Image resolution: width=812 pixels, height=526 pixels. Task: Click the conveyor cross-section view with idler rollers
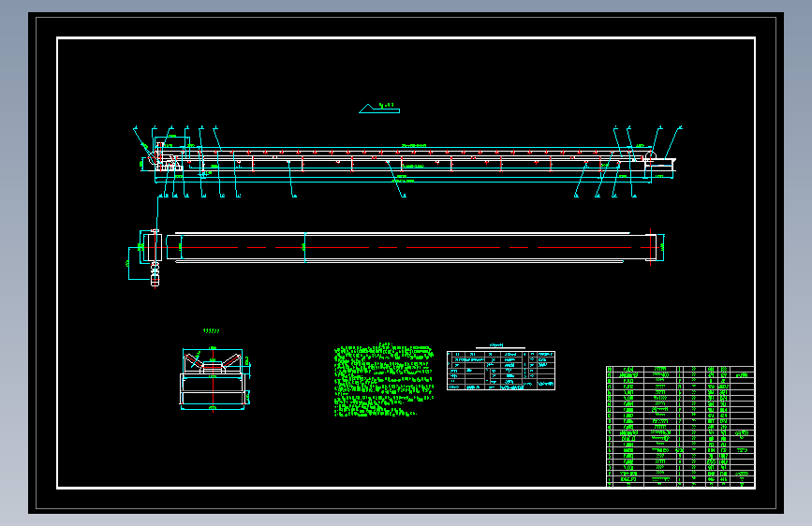point(214,379)
